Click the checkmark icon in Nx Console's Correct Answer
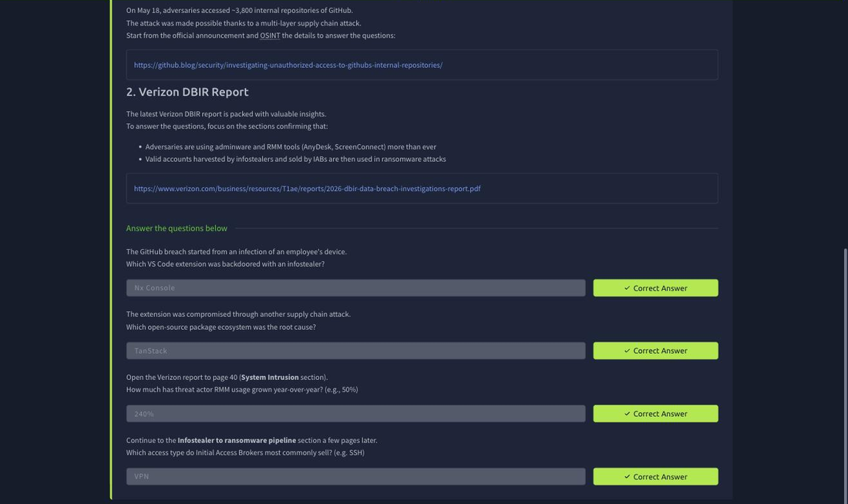The height and width of the screenshot is (504, 848). coord(627,288)
